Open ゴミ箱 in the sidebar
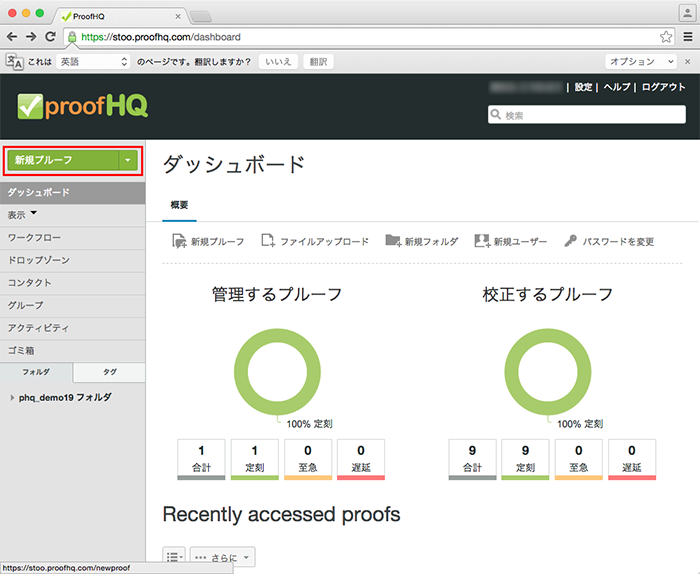This screenshot has height=574, width=700. tap(72, 351)
